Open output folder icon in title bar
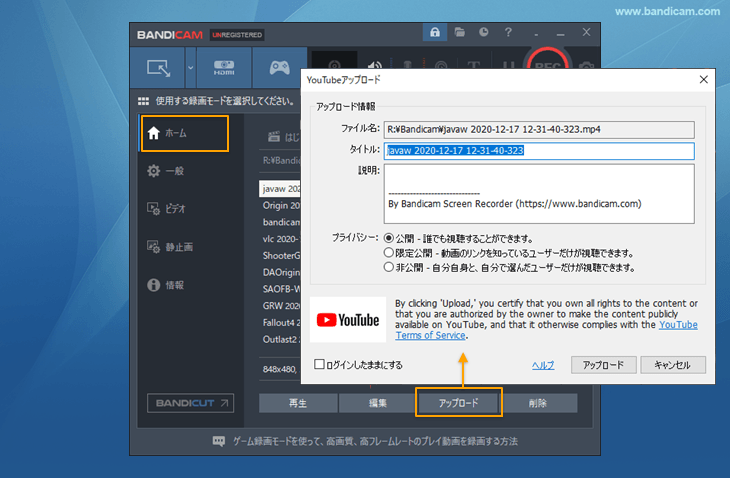The height and width of the screenshot is (478, 730). pyautogui.click(x=460, y=32)
